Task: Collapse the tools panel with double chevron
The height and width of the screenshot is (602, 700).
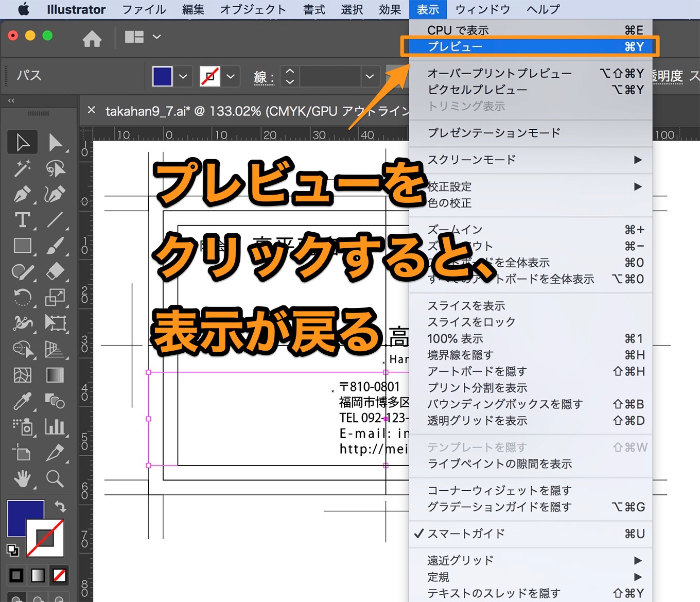Action: click(11, 101)
